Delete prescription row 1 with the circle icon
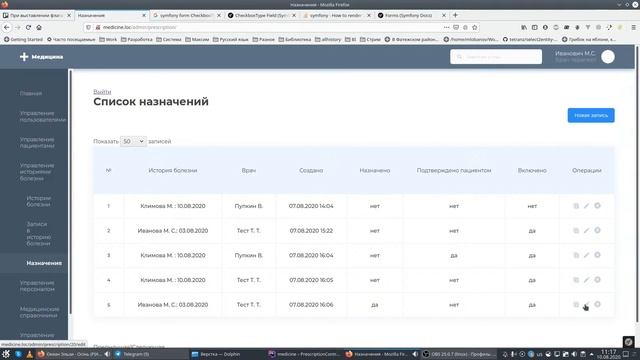 [x=598, y=206]
